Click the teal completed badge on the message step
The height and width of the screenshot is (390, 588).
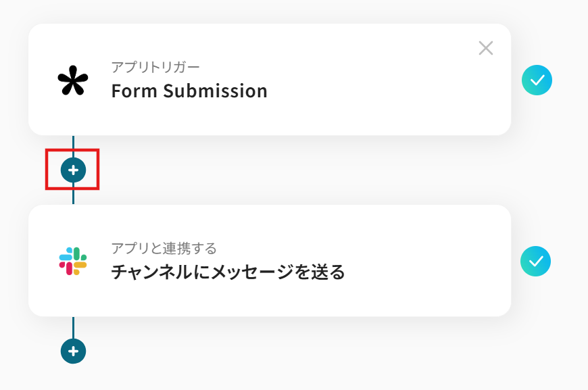point(535,261)
